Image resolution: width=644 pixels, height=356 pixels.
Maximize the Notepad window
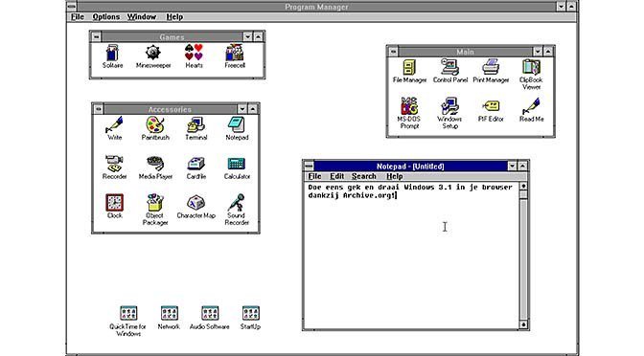point(522,167)
